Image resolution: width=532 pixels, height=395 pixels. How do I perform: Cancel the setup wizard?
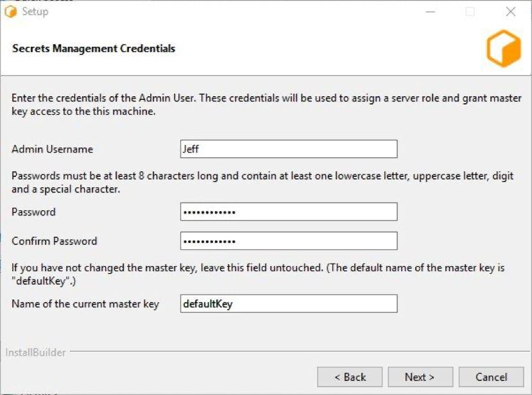[492, 376]
